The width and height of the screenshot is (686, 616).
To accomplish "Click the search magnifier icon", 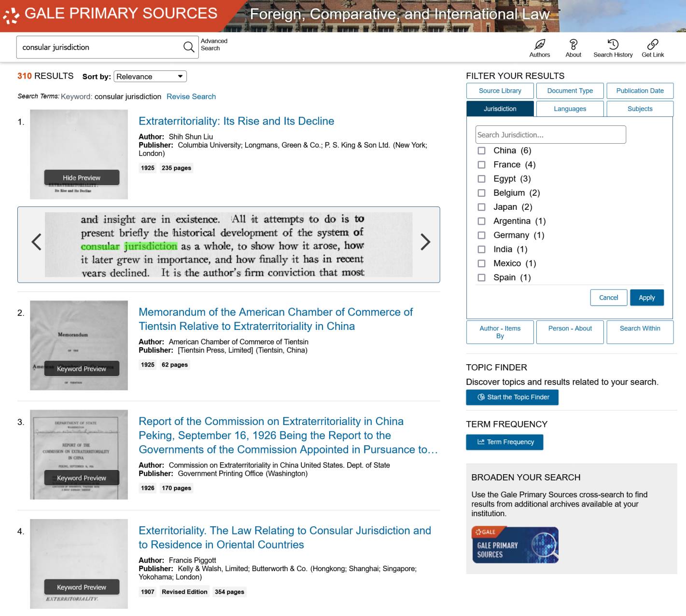I will click(189, 47).
